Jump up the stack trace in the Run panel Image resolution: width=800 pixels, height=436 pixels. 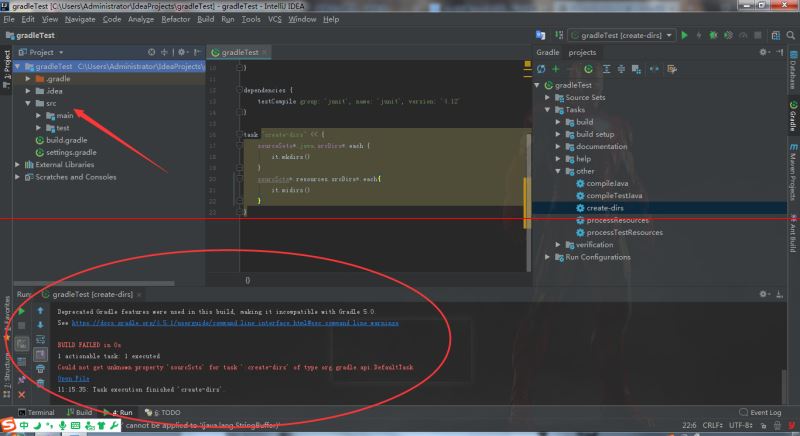point(40,311)
